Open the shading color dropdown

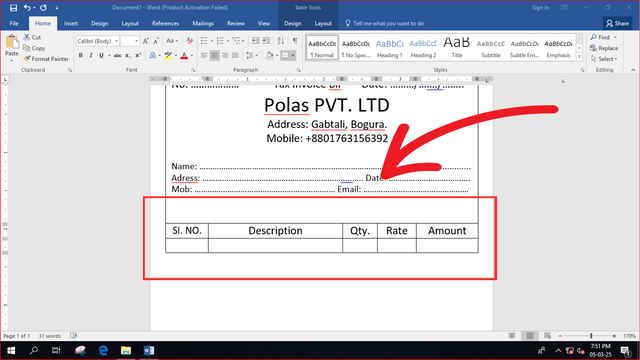277,56
